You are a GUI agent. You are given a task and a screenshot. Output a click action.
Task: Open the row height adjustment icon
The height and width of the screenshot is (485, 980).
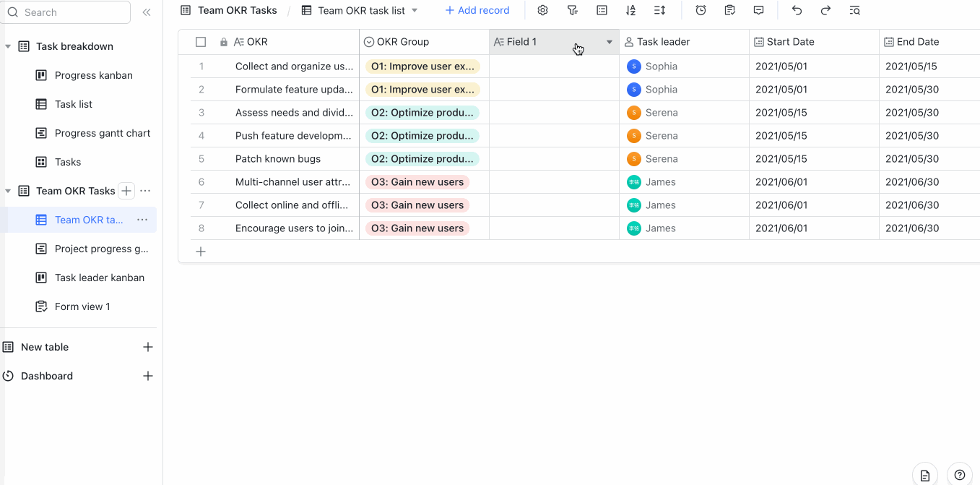tap(659, 10)
